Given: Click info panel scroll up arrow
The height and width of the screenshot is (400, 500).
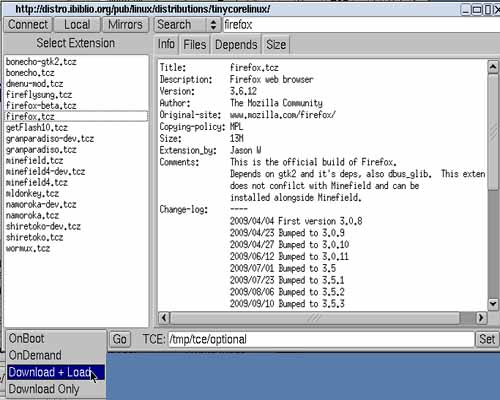Looking at the screenshot, I should tap(493, 67).
